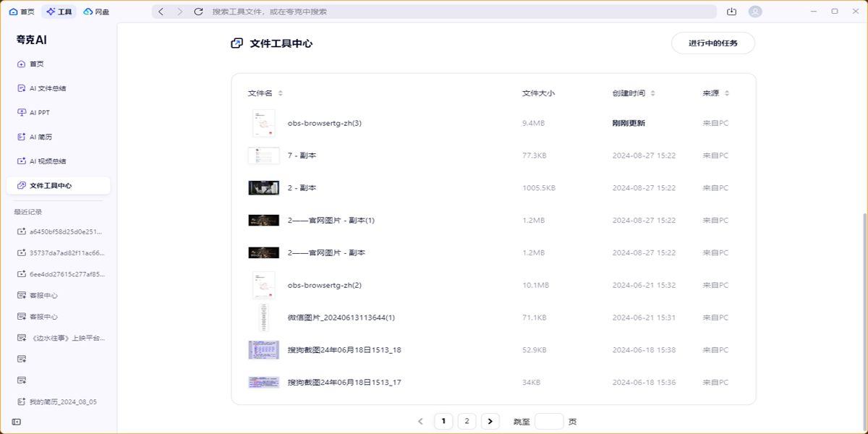Click the search box in top bar

pyautogui.click(x=434, y=12)
